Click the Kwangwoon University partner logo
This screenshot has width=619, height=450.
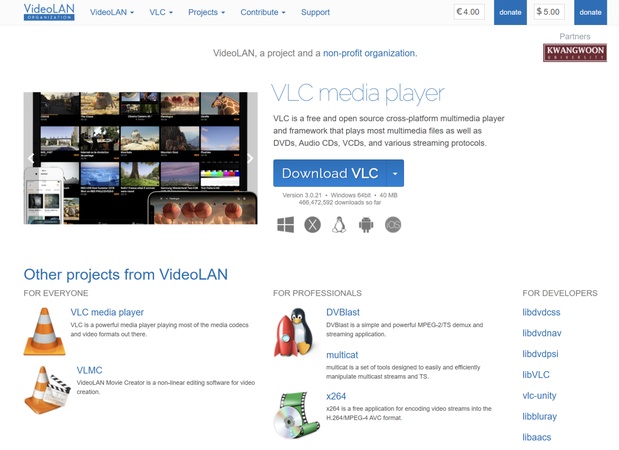click(x=575, y=52)
